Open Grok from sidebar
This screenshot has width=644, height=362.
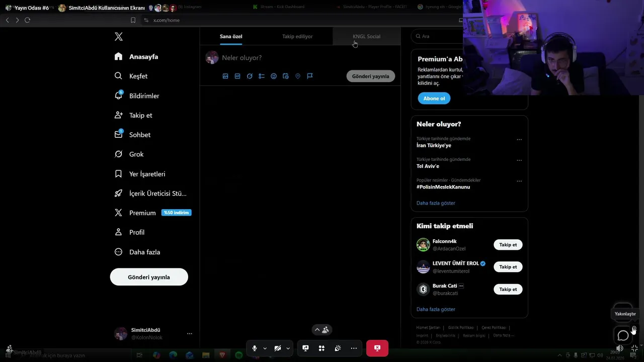point(129,154)
